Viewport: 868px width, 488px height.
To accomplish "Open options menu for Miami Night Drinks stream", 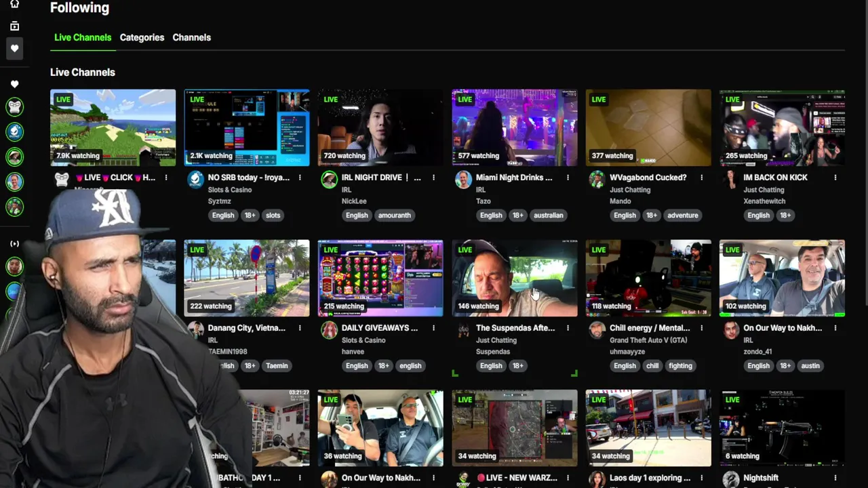I will point(568,178).
